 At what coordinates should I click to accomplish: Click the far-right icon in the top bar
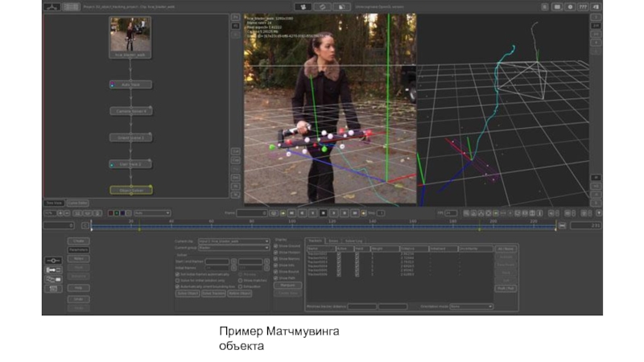pyautogui.click(x=595, y=7)
